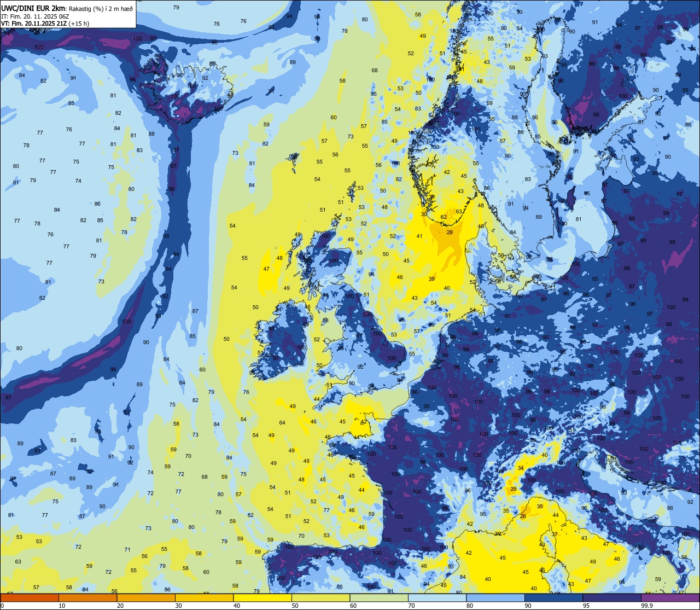Click the '25' humidity value on the map
700x610 pixels.
pos(514,489)
